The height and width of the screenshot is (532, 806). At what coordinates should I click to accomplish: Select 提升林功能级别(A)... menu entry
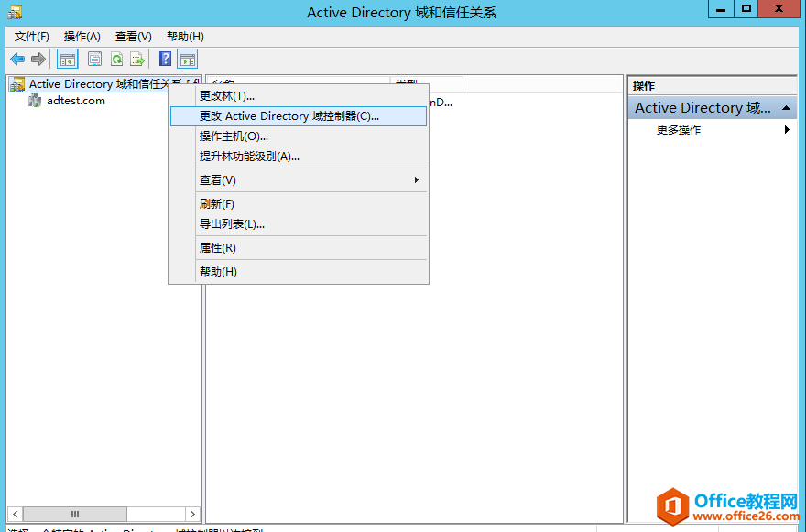(x=299, y=157)
